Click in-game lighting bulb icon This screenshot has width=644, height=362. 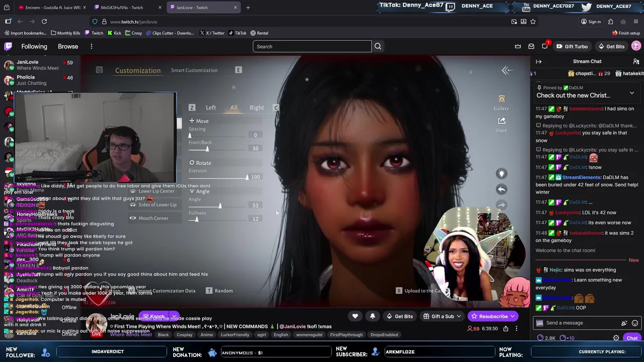pyautogui.click(x=501, y=173)
